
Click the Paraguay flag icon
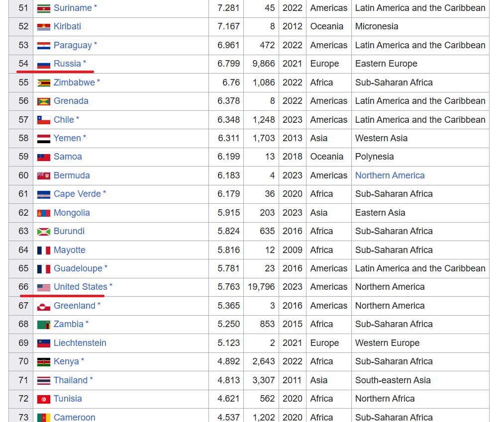coord(43,46)
